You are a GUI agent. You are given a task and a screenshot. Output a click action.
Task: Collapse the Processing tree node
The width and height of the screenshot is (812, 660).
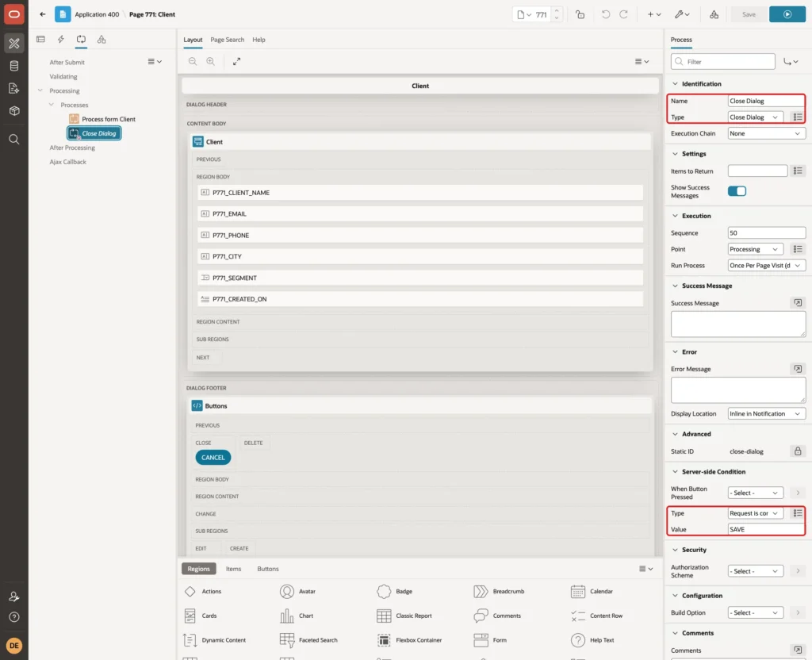(40, 90)
